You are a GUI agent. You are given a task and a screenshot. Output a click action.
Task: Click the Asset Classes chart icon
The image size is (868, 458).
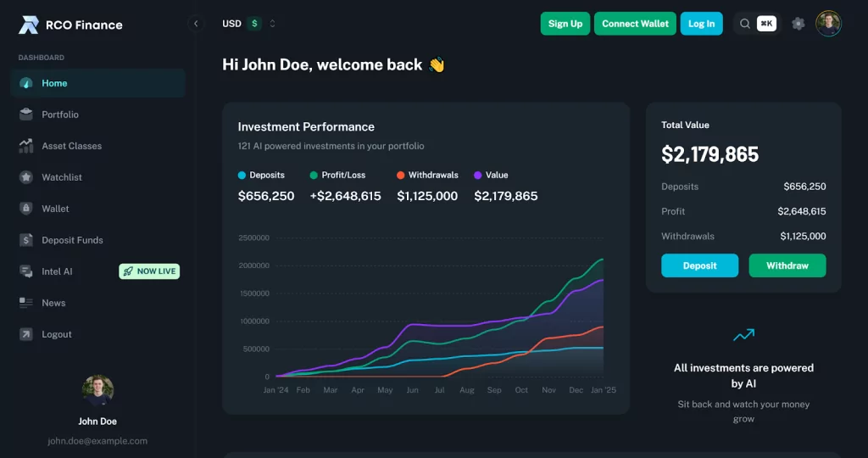(26, 146)
